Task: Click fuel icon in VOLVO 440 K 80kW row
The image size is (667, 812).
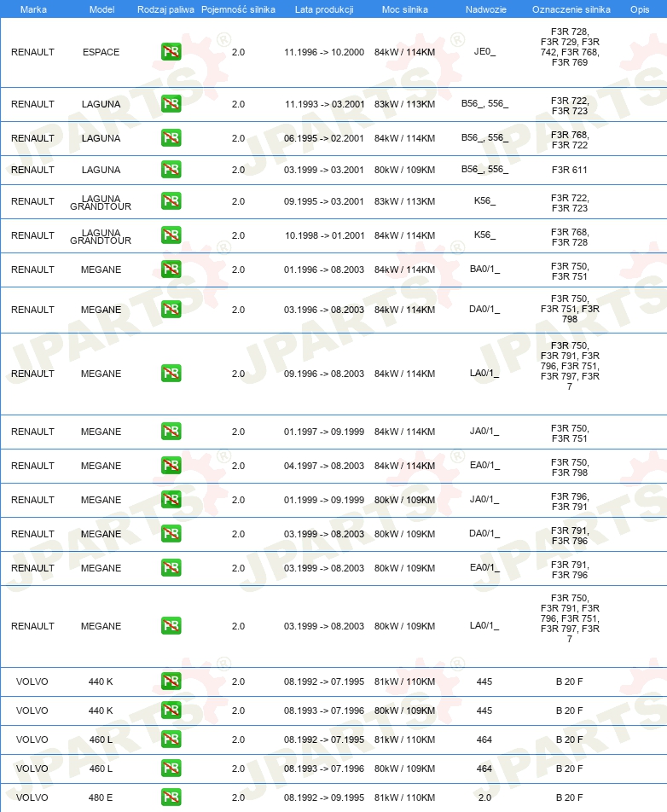Action: click(171, 710)
